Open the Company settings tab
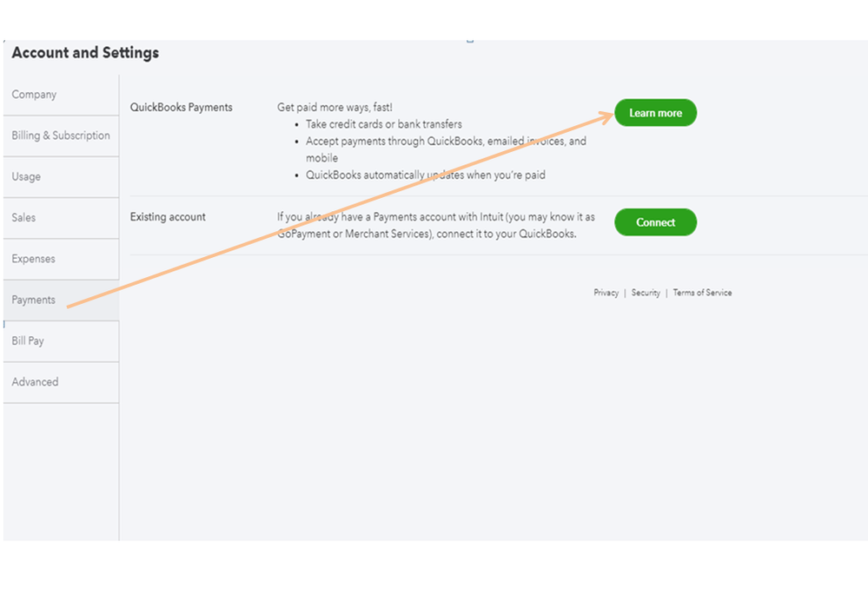Screen dimensions: 868x601 pos(35,95)
